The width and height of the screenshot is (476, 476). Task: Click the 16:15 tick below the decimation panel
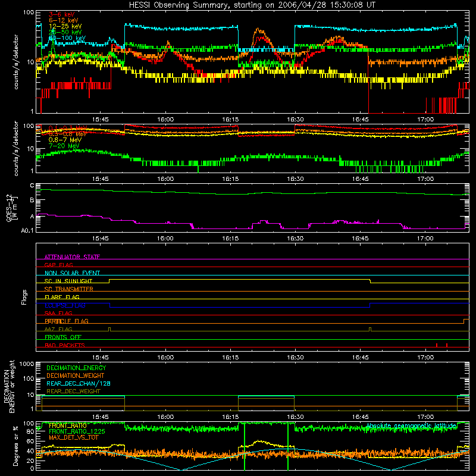tap(230, 417)
